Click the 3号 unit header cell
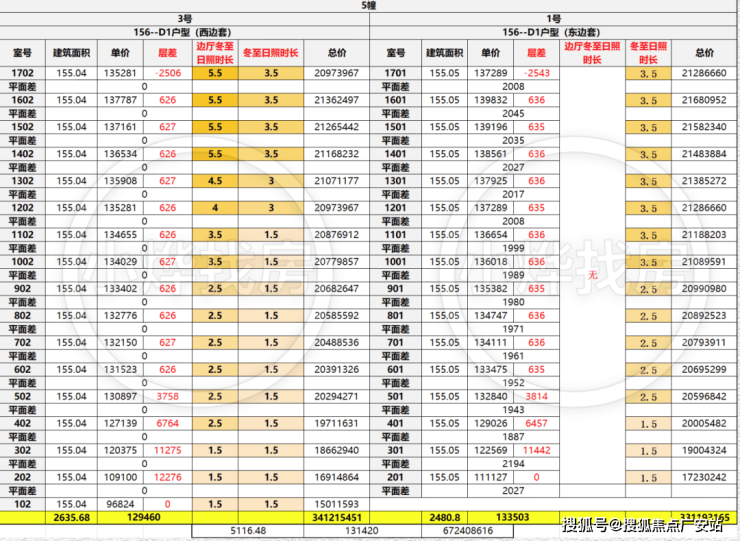740x541 pixels. [x=185, y=19]
